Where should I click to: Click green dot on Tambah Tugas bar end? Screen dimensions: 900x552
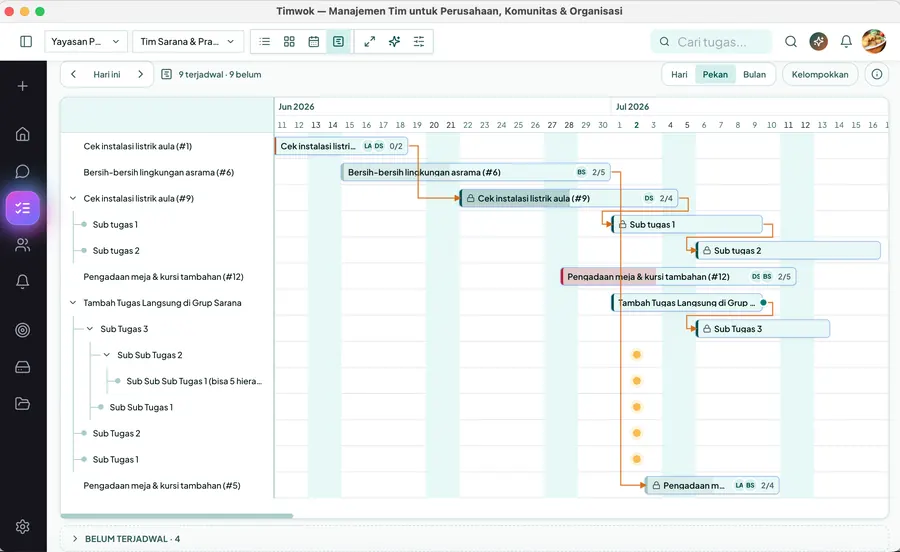[763, 302]
